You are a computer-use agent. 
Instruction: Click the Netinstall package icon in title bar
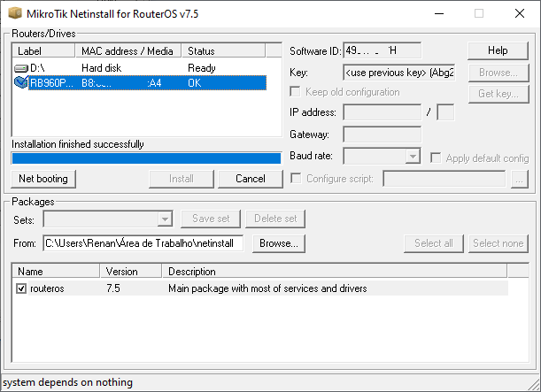(x=15, y=13)
